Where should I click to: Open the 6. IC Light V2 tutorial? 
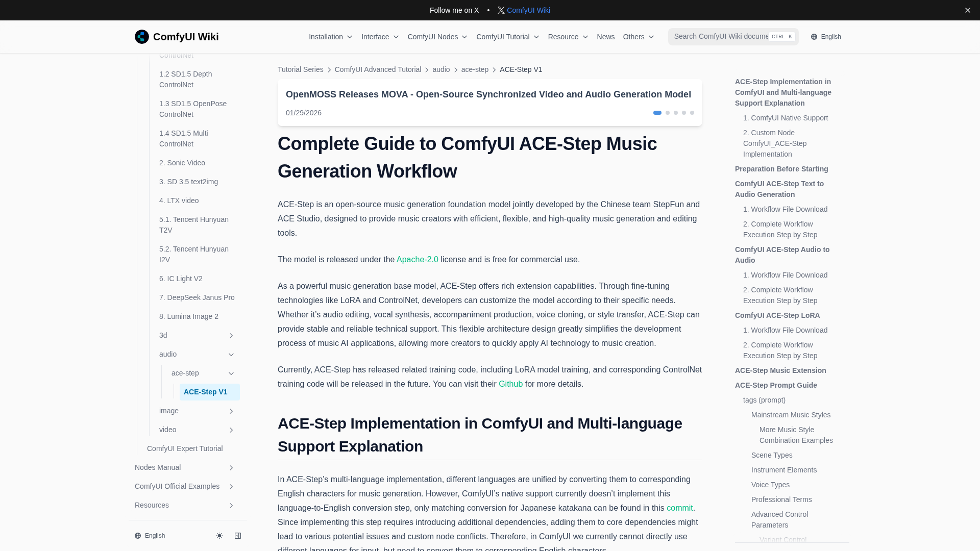click(181, 279)
